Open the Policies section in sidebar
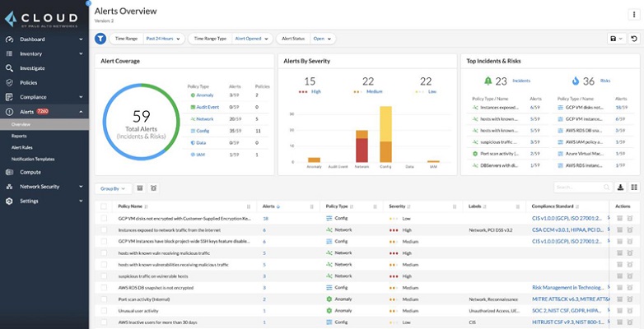This screenshot has height=329, width=644. [28, 82]
